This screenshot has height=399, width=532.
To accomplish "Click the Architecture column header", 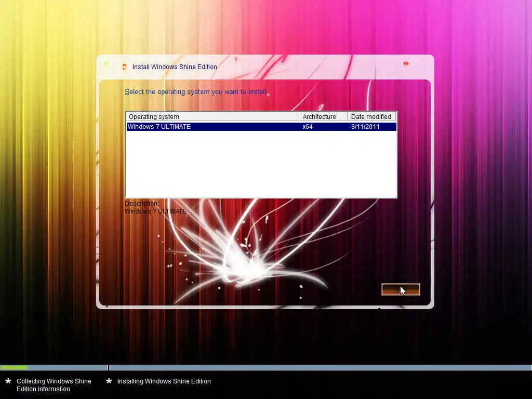I will coord(323,117).
